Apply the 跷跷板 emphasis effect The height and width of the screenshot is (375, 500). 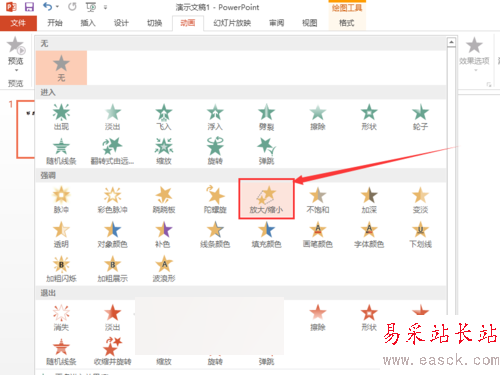[x=164, y=199]
